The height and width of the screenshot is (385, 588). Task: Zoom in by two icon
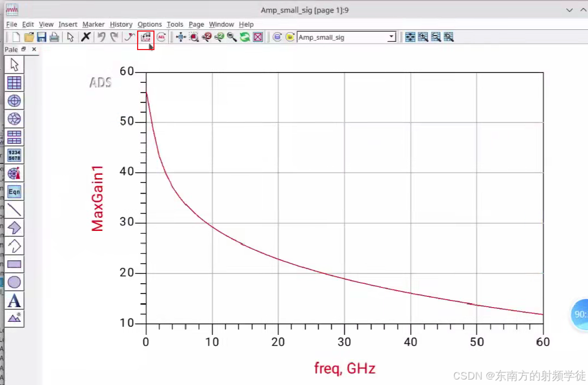pos(206,37)
